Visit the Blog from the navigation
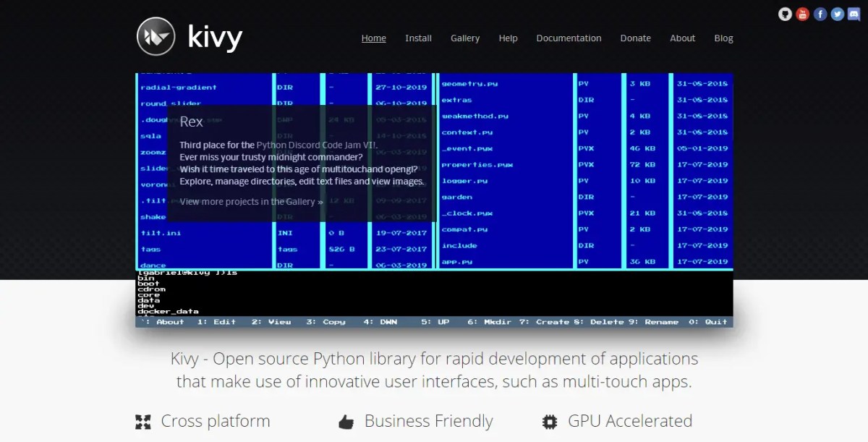 click(723, 38)
